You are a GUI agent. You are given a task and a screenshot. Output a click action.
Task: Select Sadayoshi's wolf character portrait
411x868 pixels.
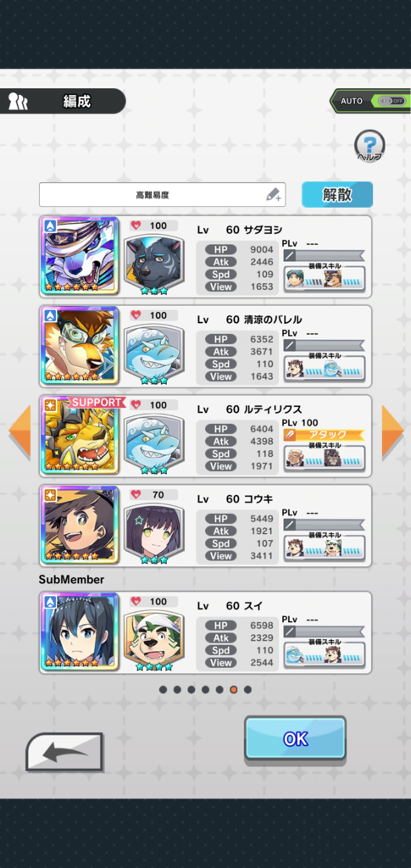click(80, 256)
